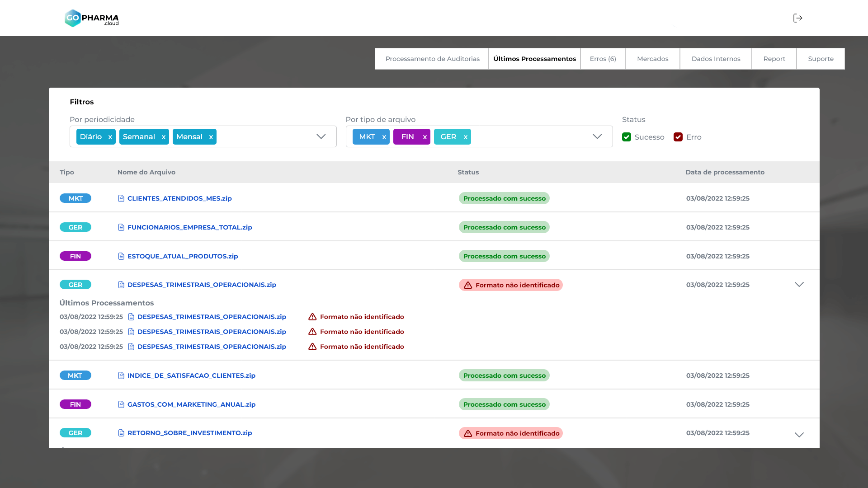Open the Erros (6) tab
The width and height of the screenshot is (868, 488).
tap(603, 59)
